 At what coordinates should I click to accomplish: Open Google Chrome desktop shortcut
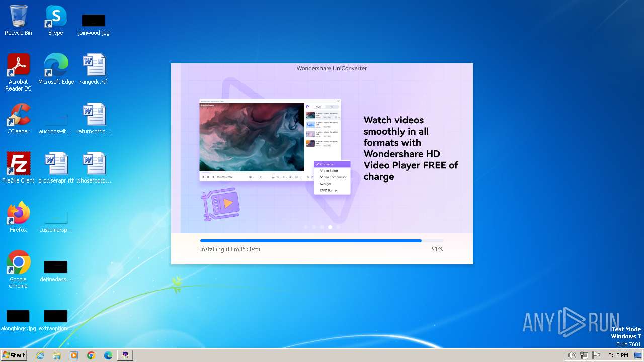click(x=18, y=269)
